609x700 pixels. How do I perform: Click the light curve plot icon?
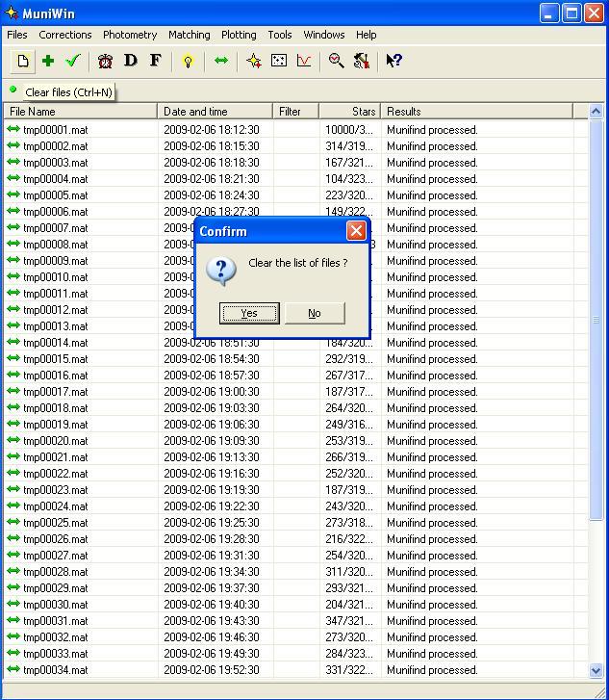click(304, 61)
